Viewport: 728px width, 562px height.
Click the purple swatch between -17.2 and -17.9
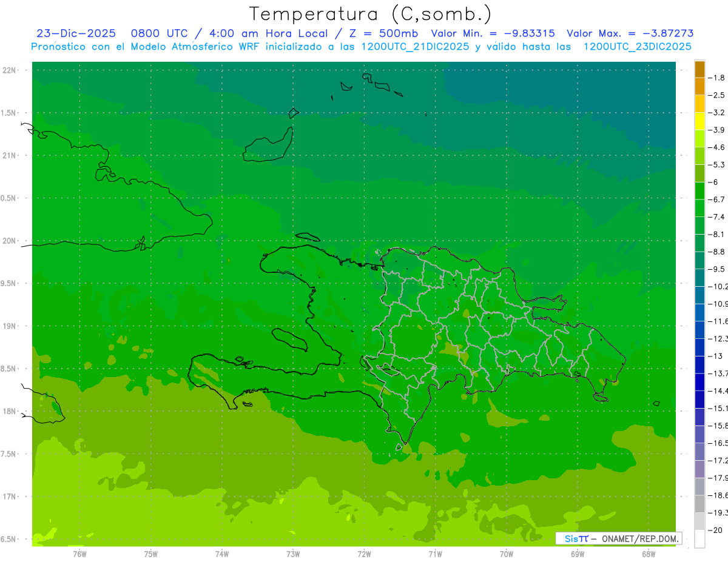tap(699, 469)
